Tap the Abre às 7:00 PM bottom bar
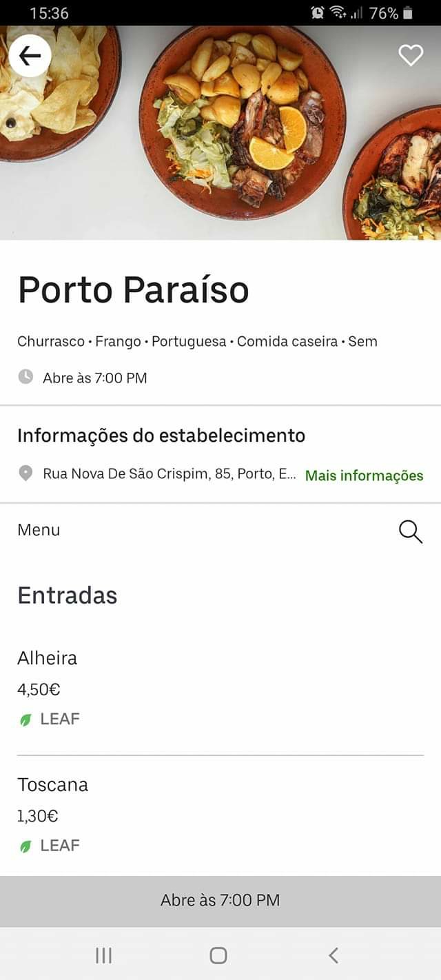Viewport: 441px width, 980px height. click(x=220, y=900)
